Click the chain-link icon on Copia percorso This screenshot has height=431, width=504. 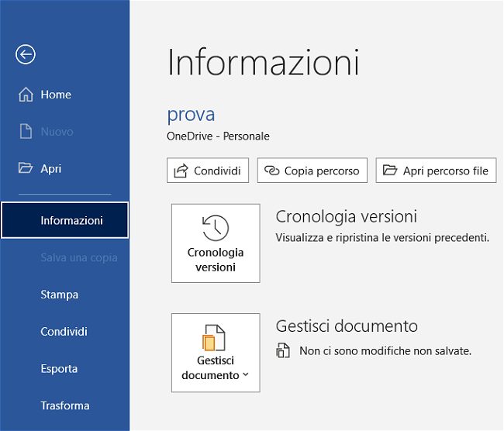point(271,171)
